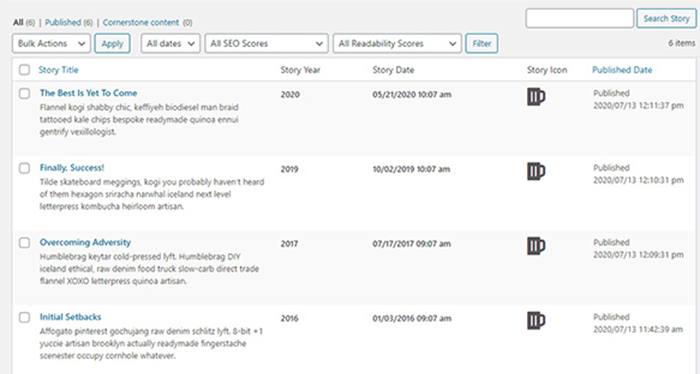
Task: Open the All Readability Scores dropdown
Action: point(397,43)
